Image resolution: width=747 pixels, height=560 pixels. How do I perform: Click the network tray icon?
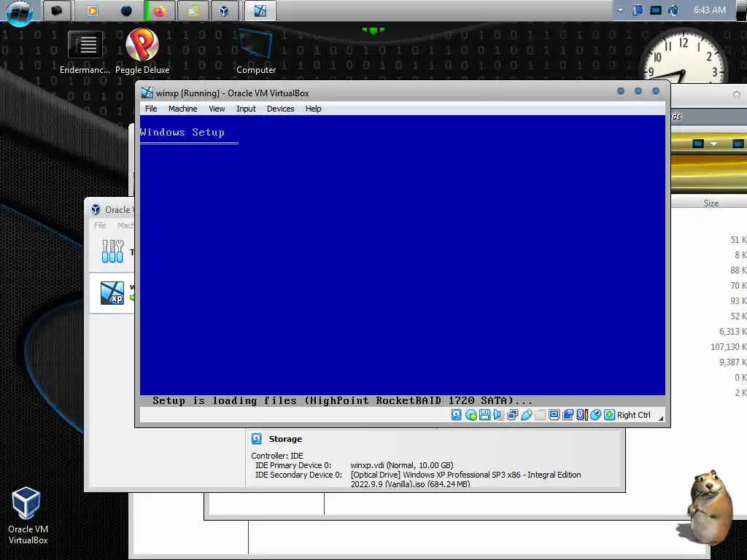(x=656, y=10)
